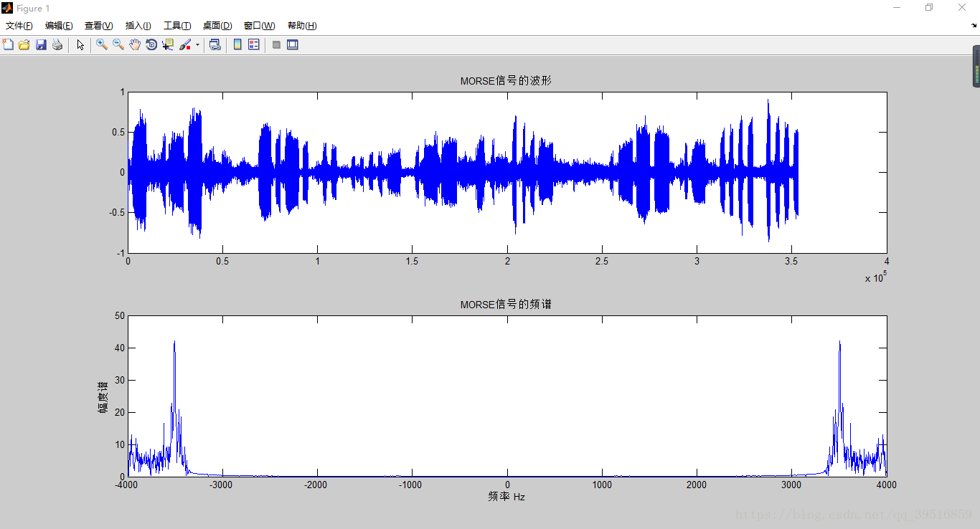Click the New Figure toolbar icon
This screenshot has width=980, height=529.
pyautogui.click(x=8, y=44)
